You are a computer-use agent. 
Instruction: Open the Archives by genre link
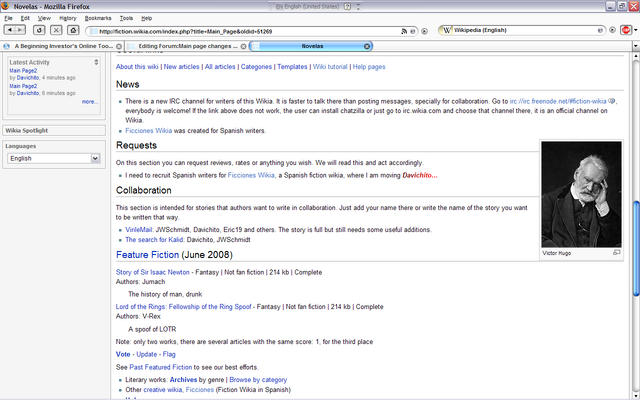tap(183, 380)
